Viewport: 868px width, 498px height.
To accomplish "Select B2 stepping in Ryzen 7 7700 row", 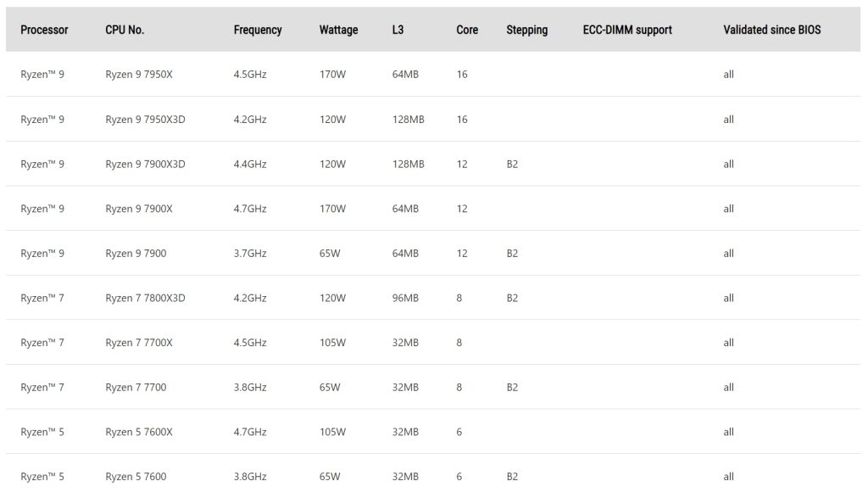I will [512, 387].
